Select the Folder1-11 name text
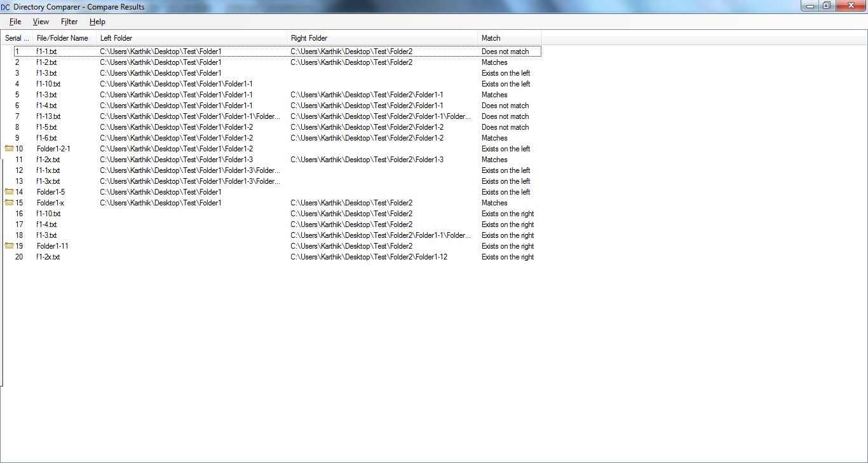 point(53,246)
